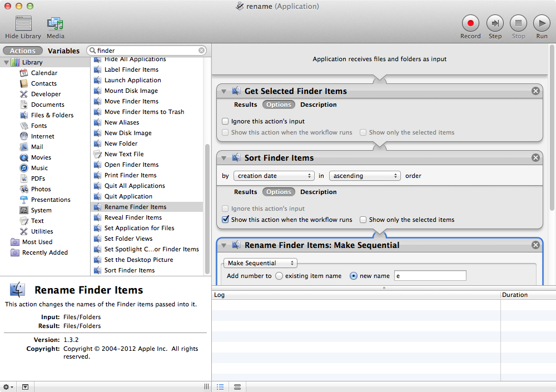This screenshot has width=556, height=392.
Task: Remove the Sort Finder Items action
Action: [535, 158]
